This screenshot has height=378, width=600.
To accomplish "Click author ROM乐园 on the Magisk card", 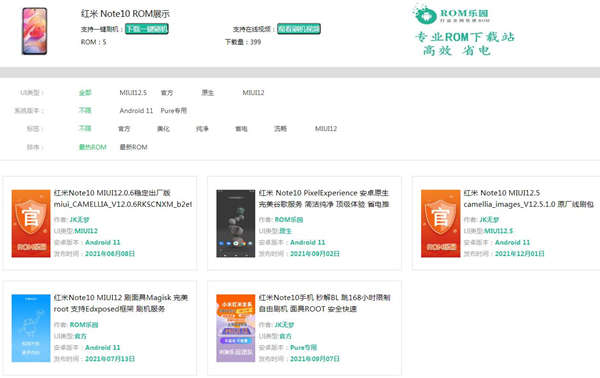I will (84, 325).
